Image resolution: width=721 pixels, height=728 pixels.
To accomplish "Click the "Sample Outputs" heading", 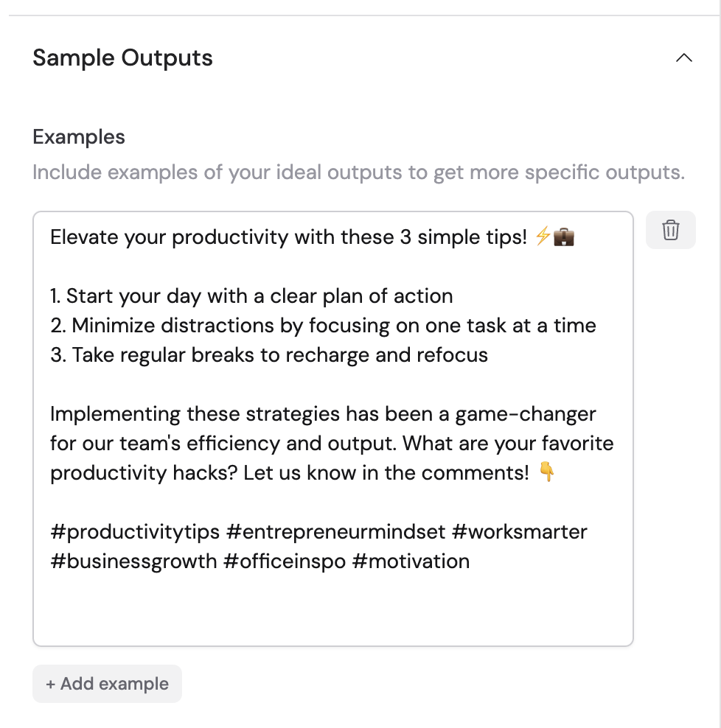I will 122,57.
